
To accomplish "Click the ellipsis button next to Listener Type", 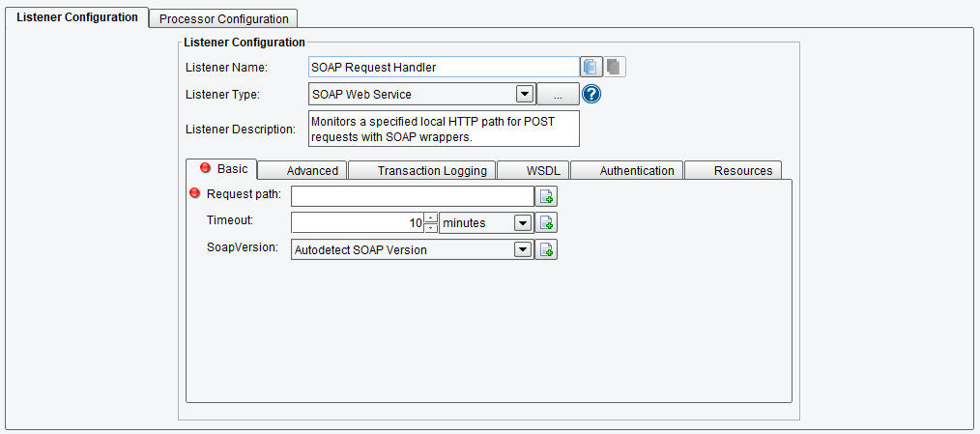I will tap(558, 94).
